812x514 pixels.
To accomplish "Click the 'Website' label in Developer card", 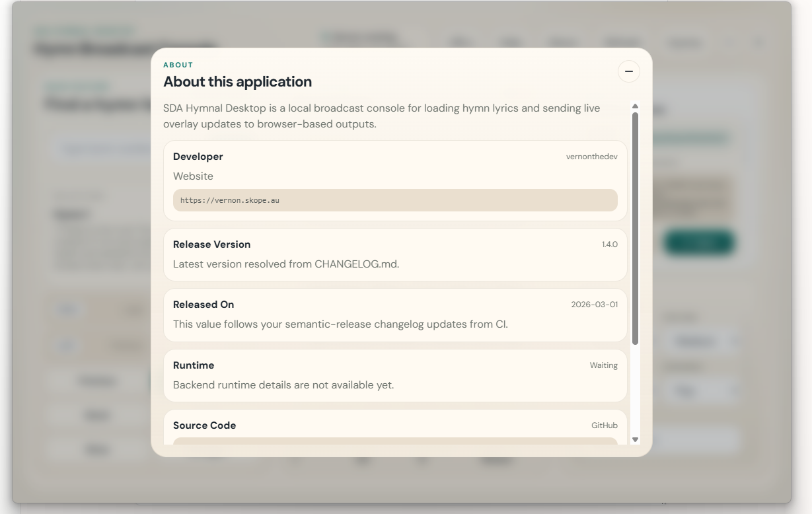I will click(193, 176).
